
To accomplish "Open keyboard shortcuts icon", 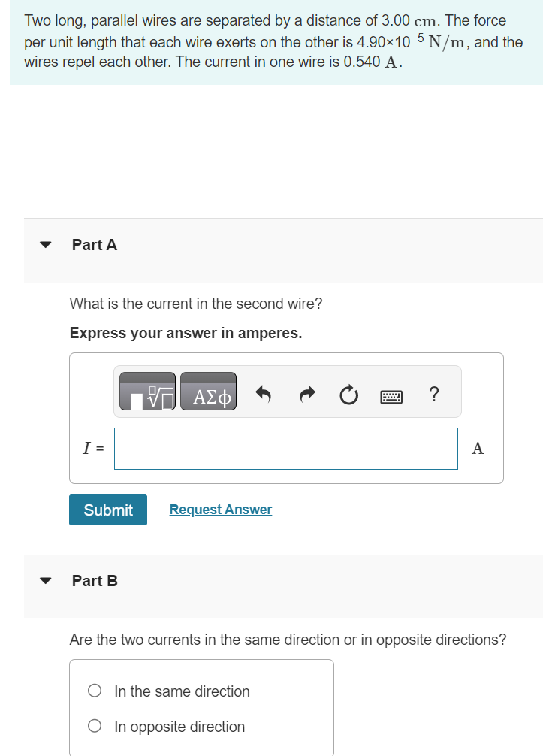I will (x=391, y=397).
